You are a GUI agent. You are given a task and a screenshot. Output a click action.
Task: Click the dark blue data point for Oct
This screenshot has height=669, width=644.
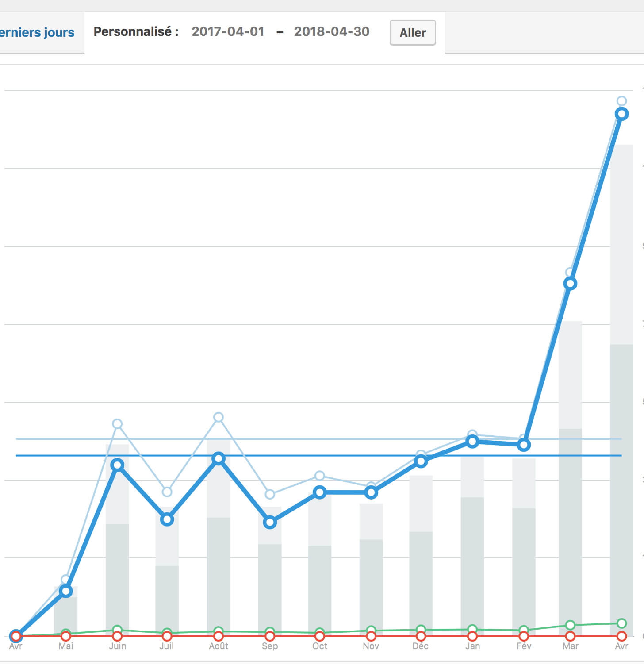point(320,492)
